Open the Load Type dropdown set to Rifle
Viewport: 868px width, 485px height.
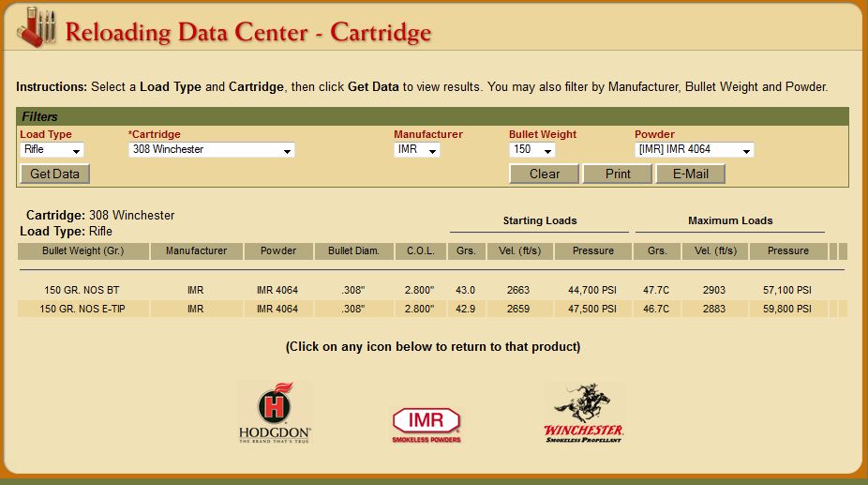tap(52, 150)
